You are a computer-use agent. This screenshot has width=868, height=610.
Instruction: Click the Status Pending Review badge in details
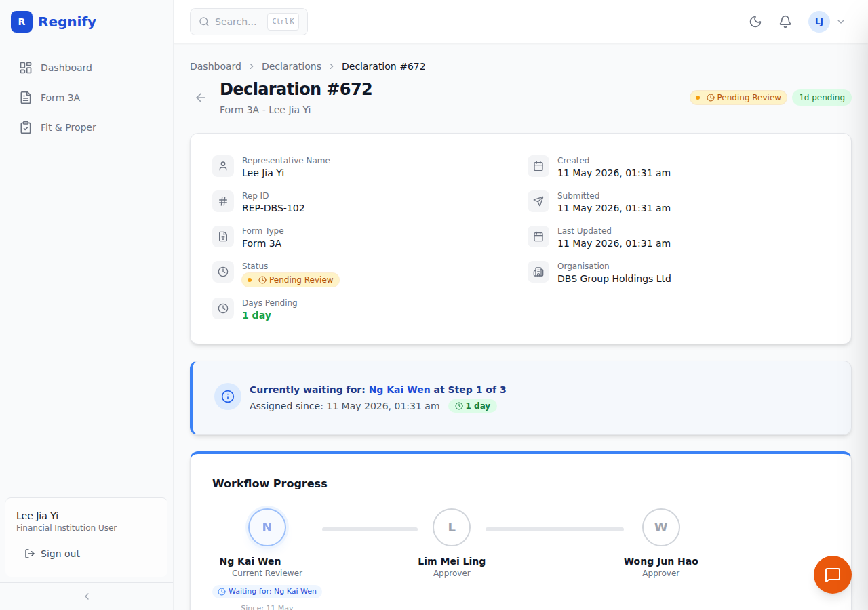[291, 280]
